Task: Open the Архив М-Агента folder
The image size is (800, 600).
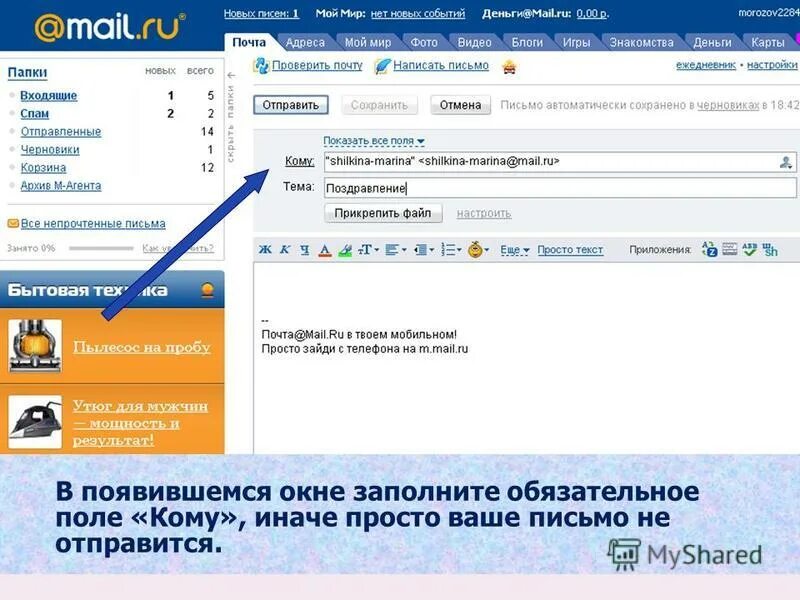Action: pos(61,186)
